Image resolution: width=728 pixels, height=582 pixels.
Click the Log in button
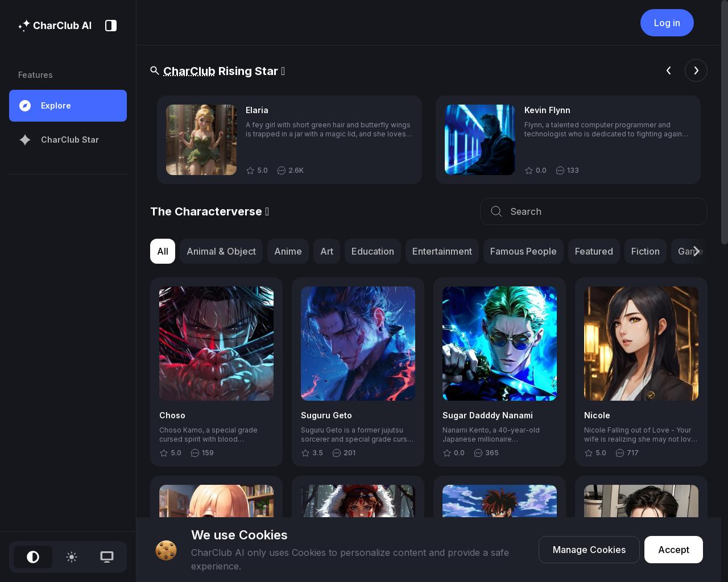tap(667, 23)
